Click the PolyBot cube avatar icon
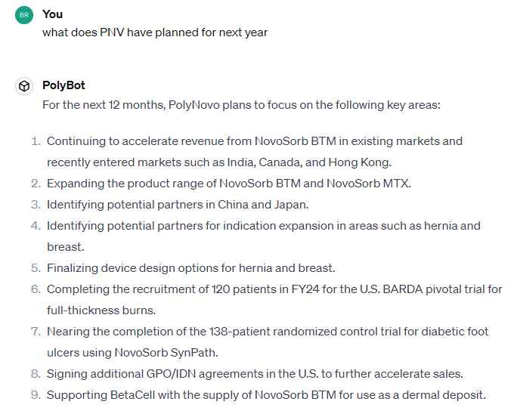The height and width of the screenshot is (420, 514). click(24, 86)
